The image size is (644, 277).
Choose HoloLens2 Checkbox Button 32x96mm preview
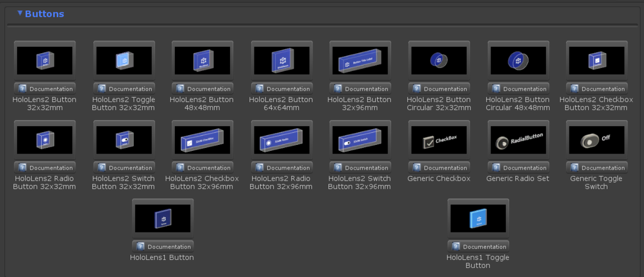(x=203, y=140)
